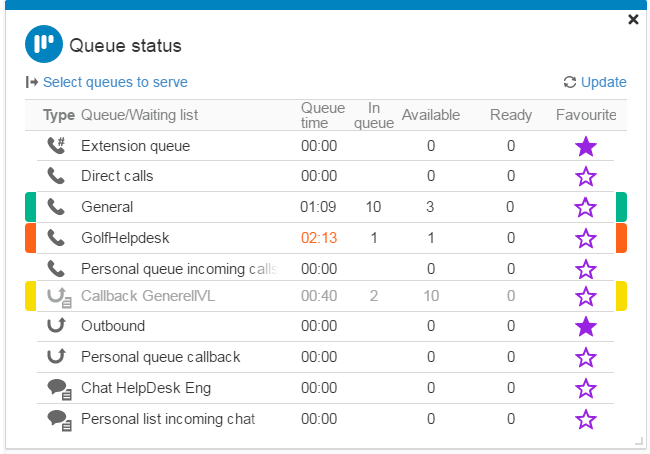Click the Outbound call arrow icon
650x454 pixels.
tap(56, 326)
